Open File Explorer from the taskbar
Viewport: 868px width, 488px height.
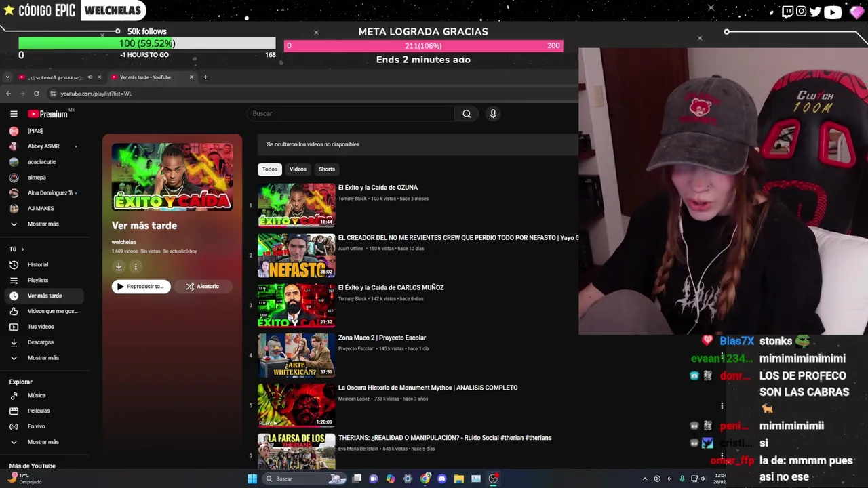click(x=459, y=479)
